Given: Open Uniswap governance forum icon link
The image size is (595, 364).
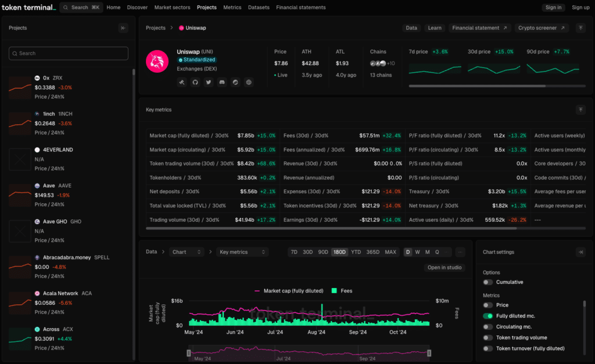Looking at the screenshot, I should [182, 82].
